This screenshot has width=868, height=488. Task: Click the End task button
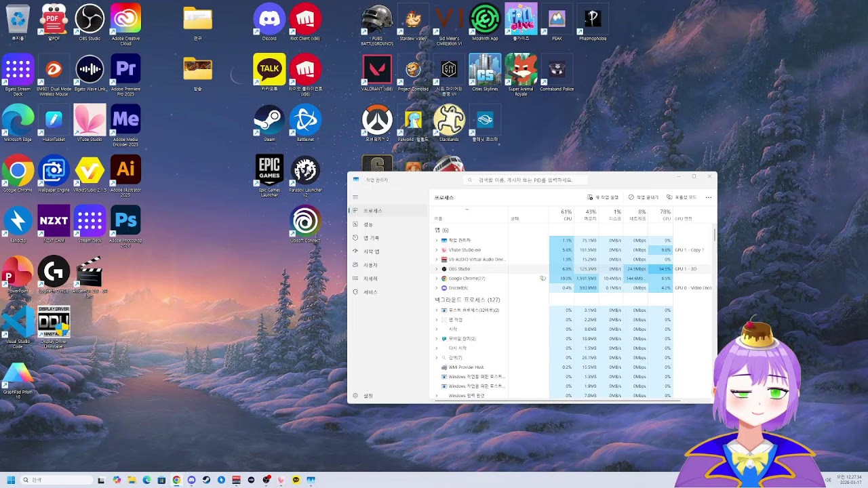tap(644, 197)
